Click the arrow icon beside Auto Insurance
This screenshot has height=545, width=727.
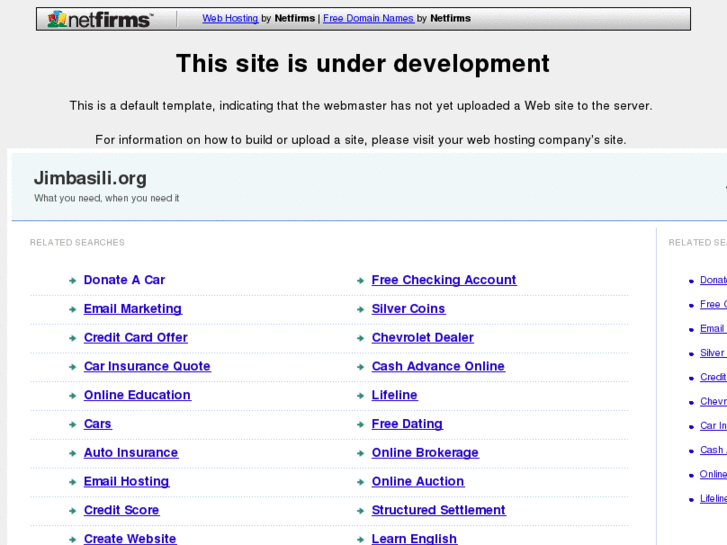pyautogui.click(x=72, y=453)
